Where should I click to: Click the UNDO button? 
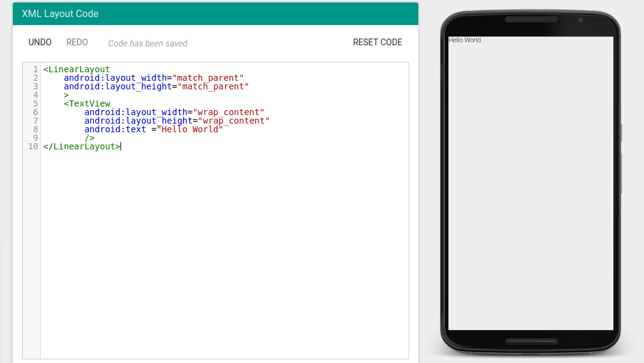click(x=40, y=42)
